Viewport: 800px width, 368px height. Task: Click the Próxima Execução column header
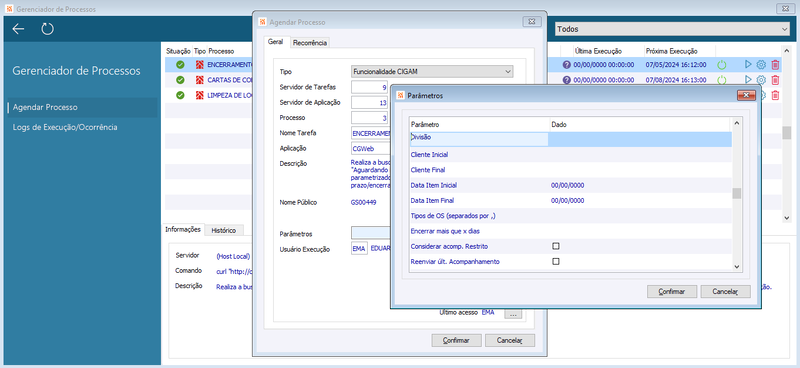[x=671, y=51]
